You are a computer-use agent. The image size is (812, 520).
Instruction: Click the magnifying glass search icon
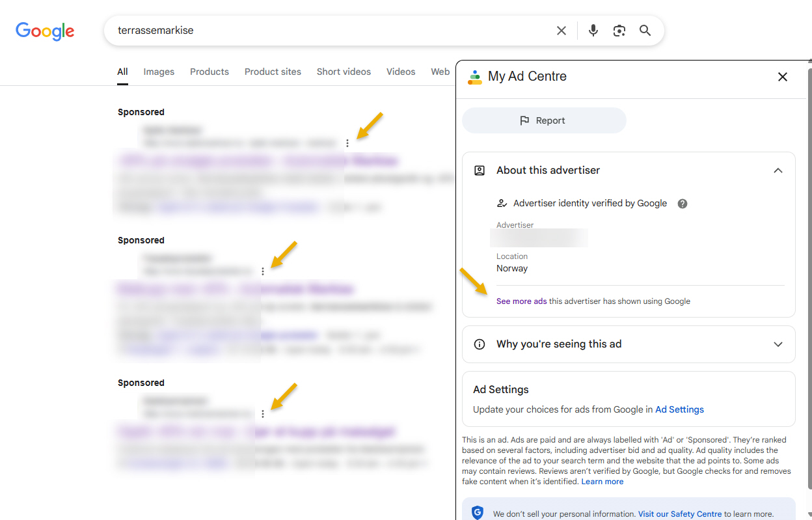645,31
